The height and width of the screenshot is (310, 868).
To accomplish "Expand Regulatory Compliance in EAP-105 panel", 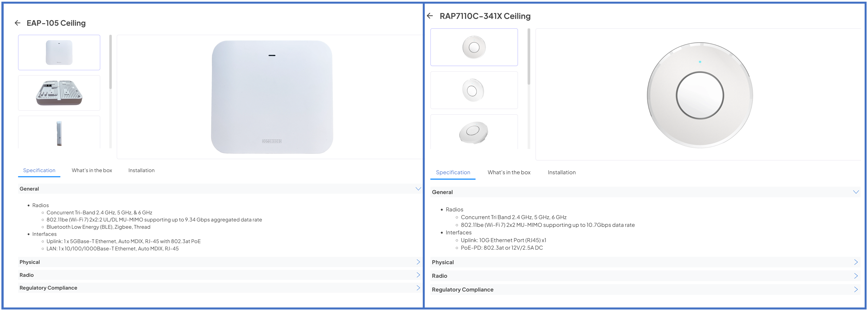I will click(x=418, y=288).
